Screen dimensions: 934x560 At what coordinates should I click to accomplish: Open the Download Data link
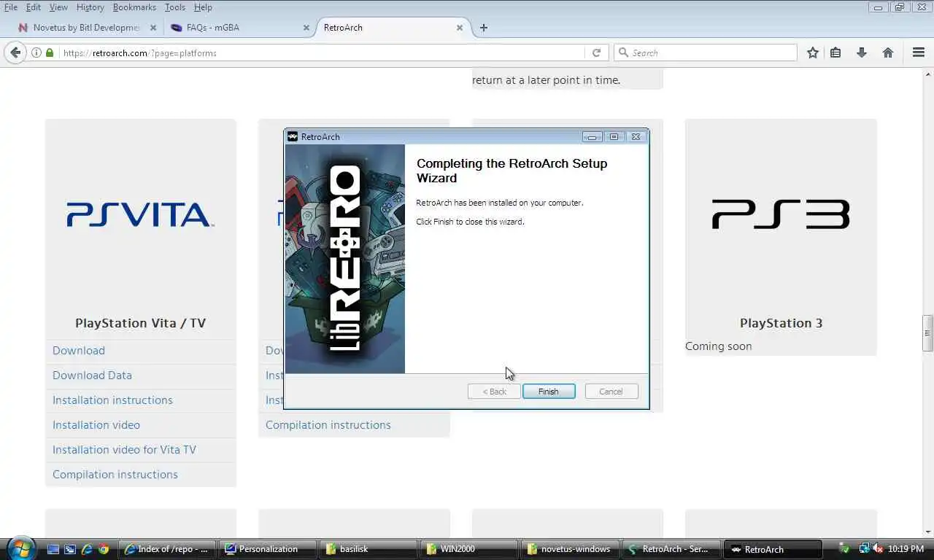click(x=92, y=376)
